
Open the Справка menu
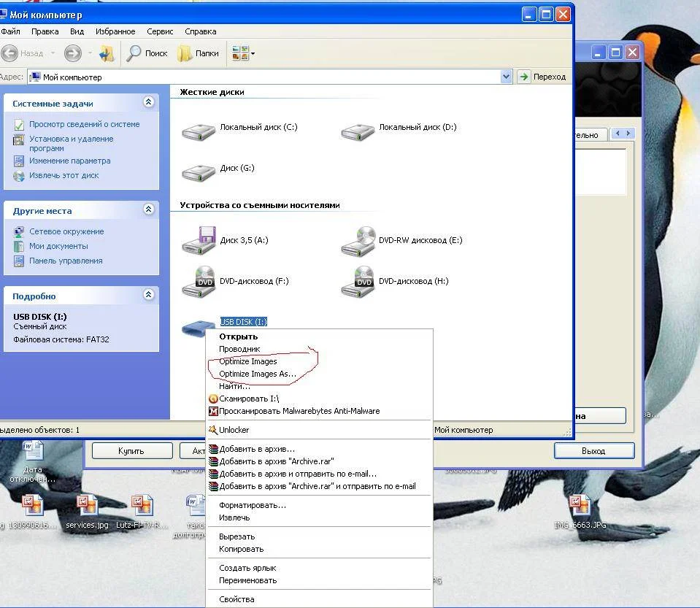(x=201, y=31)
